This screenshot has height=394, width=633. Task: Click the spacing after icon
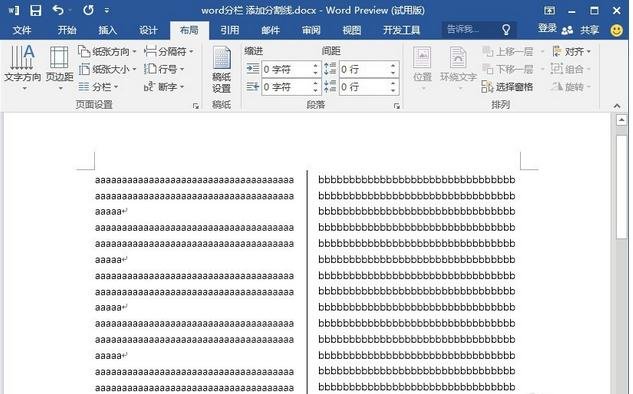pos(330,86)
